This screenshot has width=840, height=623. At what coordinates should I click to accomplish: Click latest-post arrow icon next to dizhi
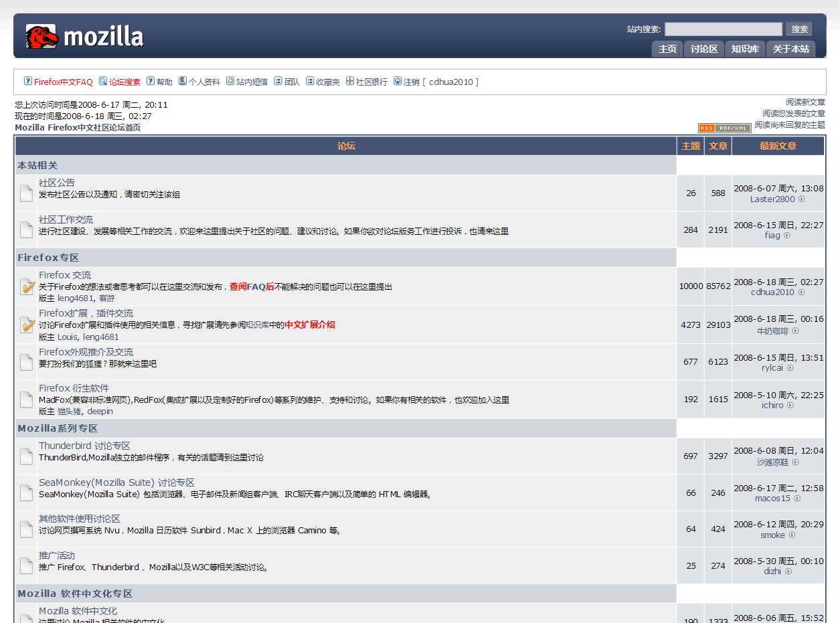pos(788,571)
